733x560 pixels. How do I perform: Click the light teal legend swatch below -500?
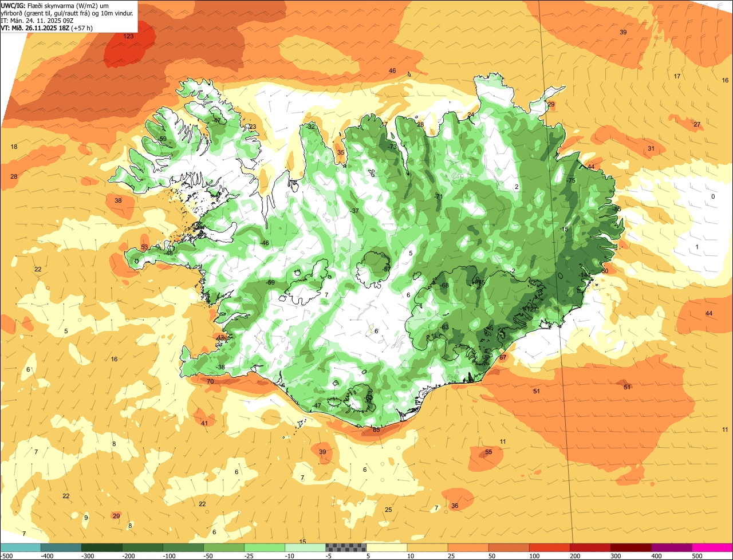pyautogui.click(x=20, y=547)
